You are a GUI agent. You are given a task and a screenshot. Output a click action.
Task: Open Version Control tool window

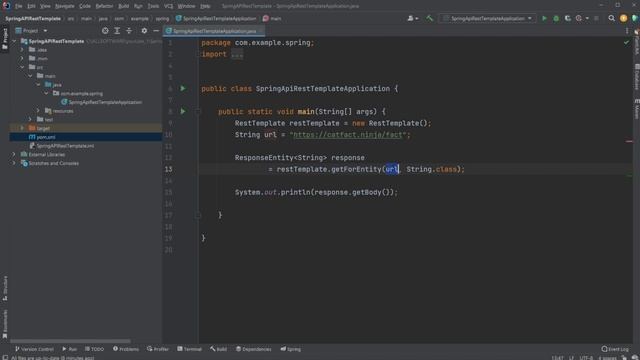(x=34, y=349)
